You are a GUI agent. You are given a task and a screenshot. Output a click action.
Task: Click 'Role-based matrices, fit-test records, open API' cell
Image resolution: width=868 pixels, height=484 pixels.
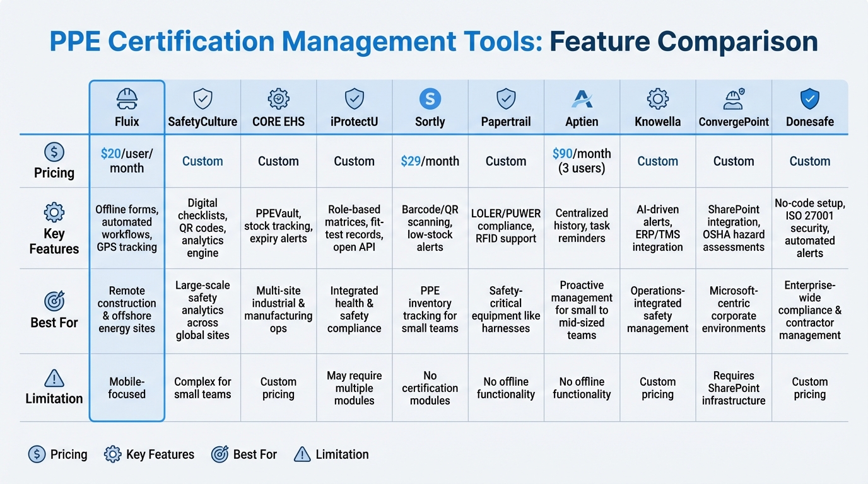(x=355, y=228)
